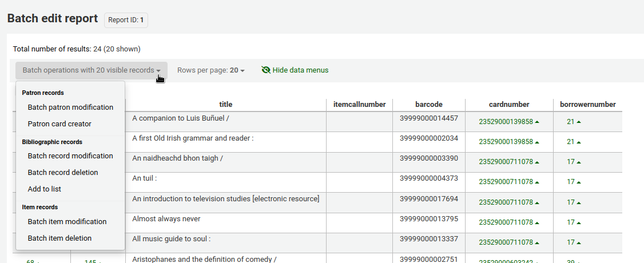Click the barcode column header

click(429, 104)
